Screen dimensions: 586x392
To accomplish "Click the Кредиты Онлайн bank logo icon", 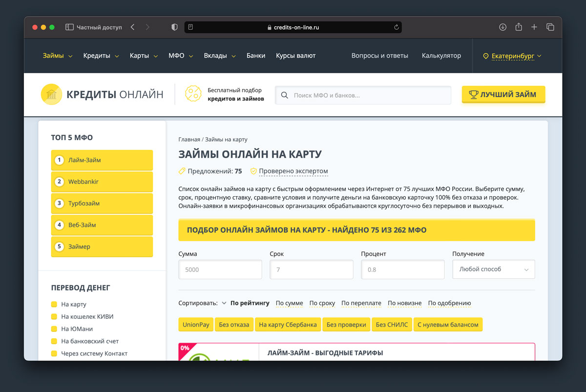I will pos(51,95).
